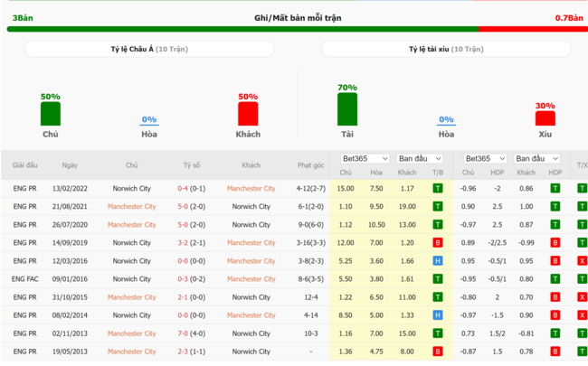Image resolution: width=588 pixels, height=366 pixels.
Task: Open Manchester City home link for 21/08/2021
Action: 132,206
